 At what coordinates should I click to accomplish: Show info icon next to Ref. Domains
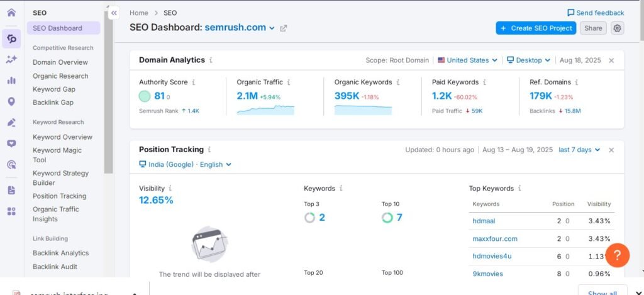tap(577, 82)
